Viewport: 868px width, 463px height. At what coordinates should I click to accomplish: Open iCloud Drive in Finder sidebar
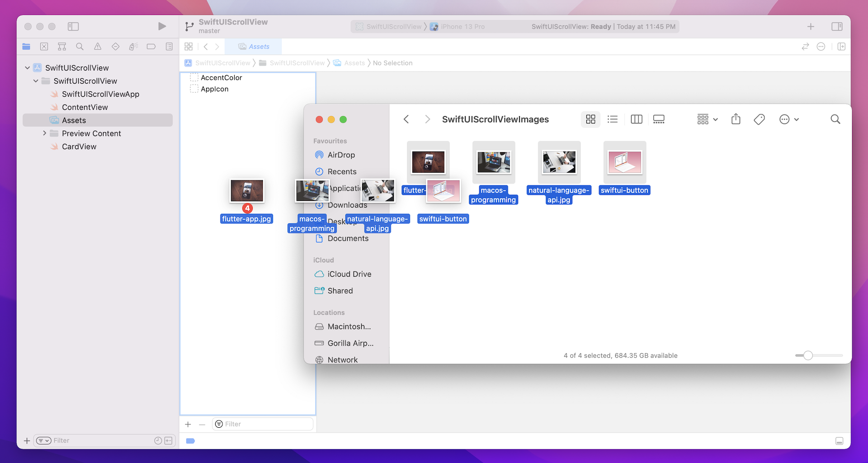349,274
